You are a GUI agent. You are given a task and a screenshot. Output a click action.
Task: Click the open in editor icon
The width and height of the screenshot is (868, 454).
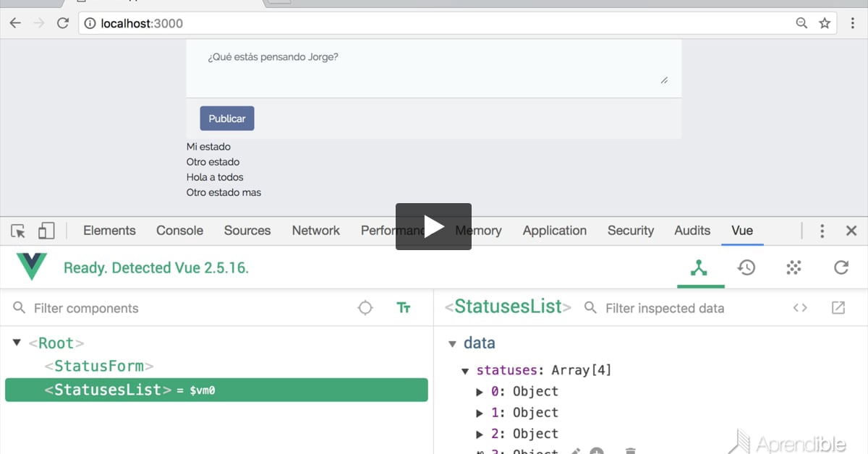pos(838,308)
